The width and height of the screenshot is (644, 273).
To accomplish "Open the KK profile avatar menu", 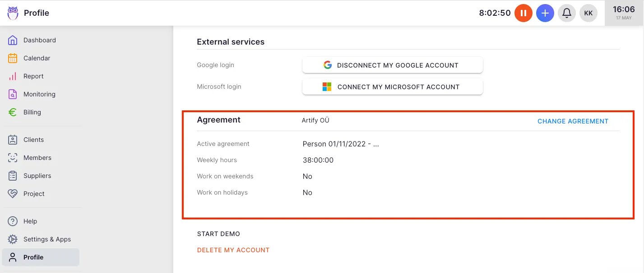I will tap(588, 13).
